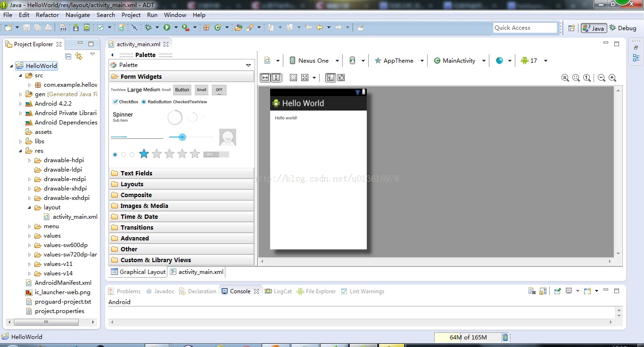The image size is (644, 347).
Task: Click the Skip All Breakpoints icon
Action: [x=134, y=28]
